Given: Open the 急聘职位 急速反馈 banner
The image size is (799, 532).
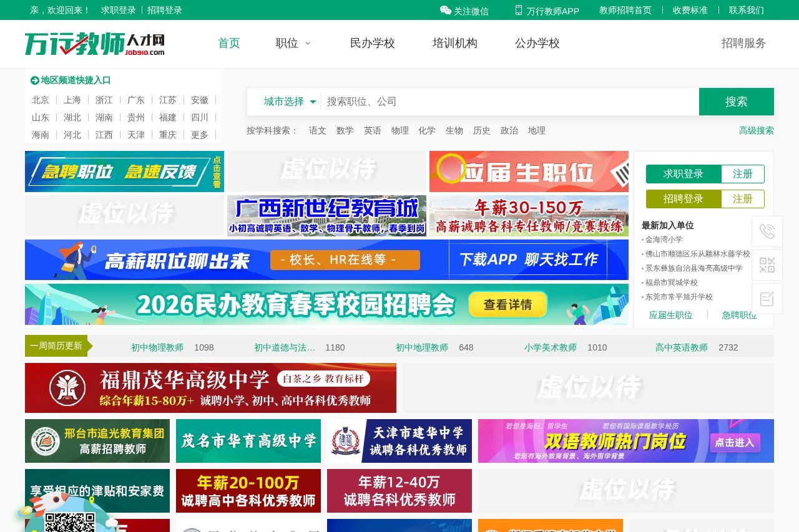Looking at the screenshot, I should (124, 172).
